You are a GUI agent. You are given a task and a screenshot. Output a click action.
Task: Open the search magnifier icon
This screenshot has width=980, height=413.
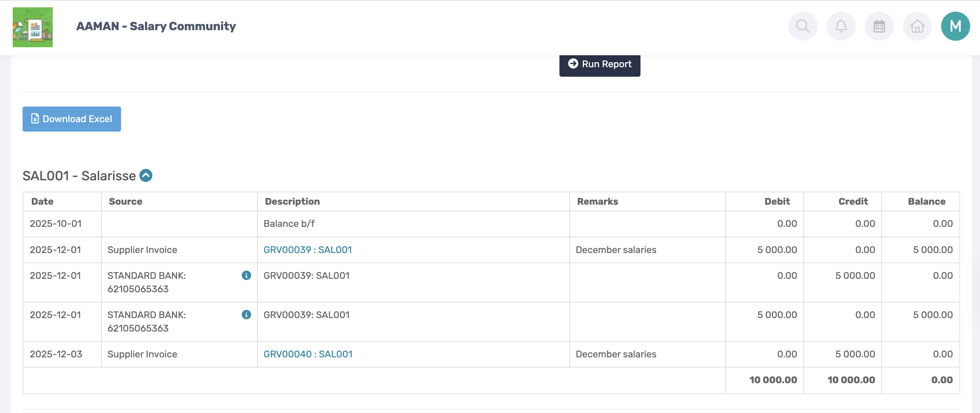tap(803, 26)
